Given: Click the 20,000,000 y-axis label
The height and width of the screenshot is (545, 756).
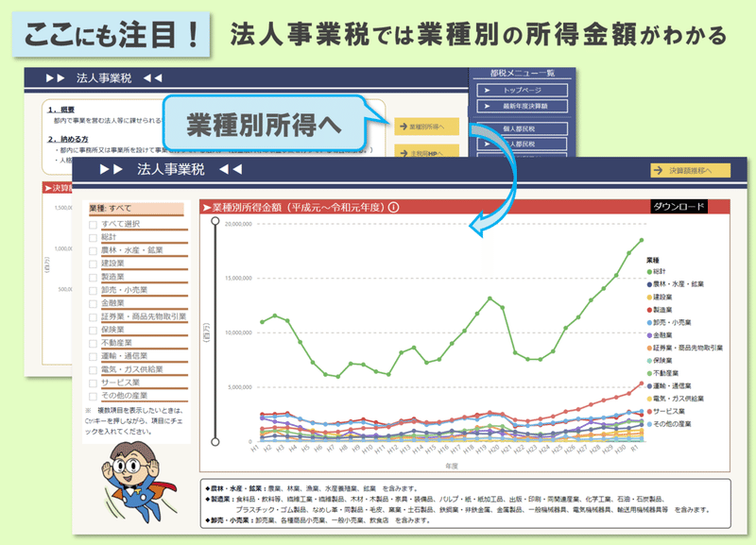Looking at the screenshot, I should pyautogui.click(x=238, y=224).
